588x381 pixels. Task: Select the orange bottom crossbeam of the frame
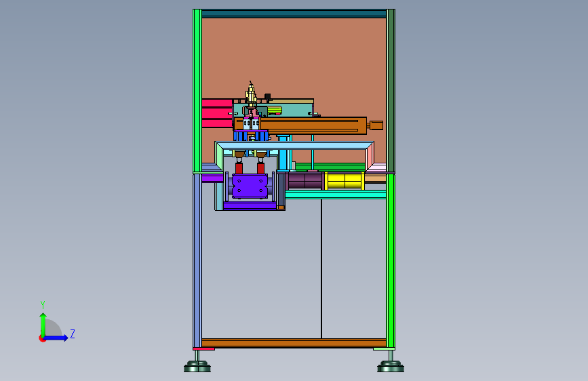(x=294, y=343)
